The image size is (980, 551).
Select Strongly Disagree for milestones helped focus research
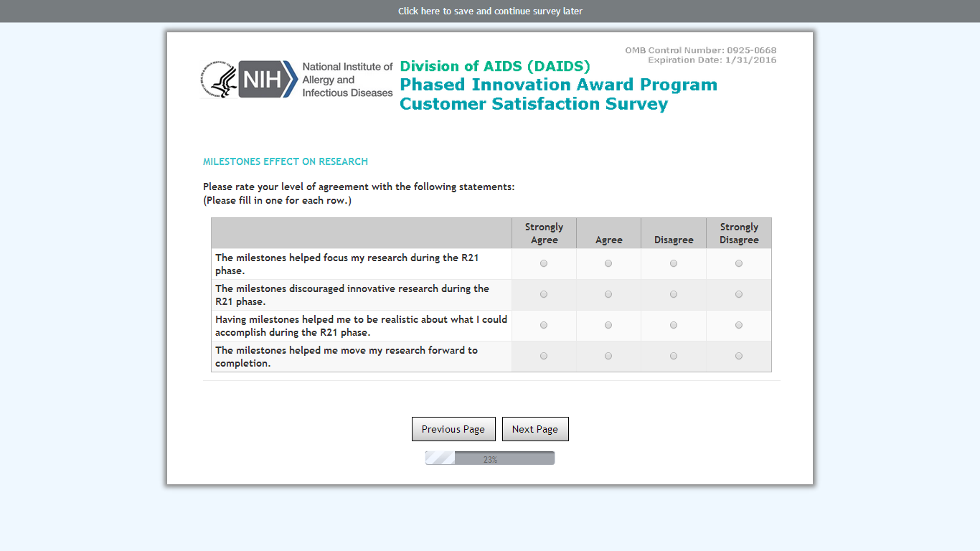coord(739,263)
